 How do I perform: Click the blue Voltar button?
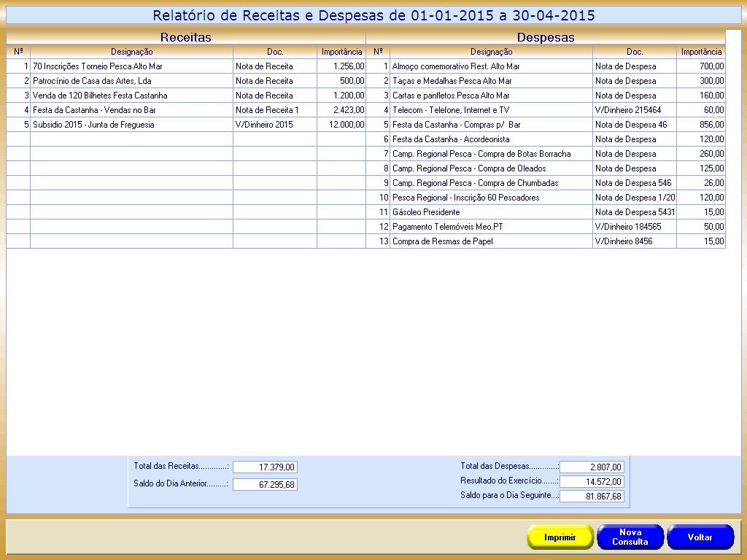point(700,537)
